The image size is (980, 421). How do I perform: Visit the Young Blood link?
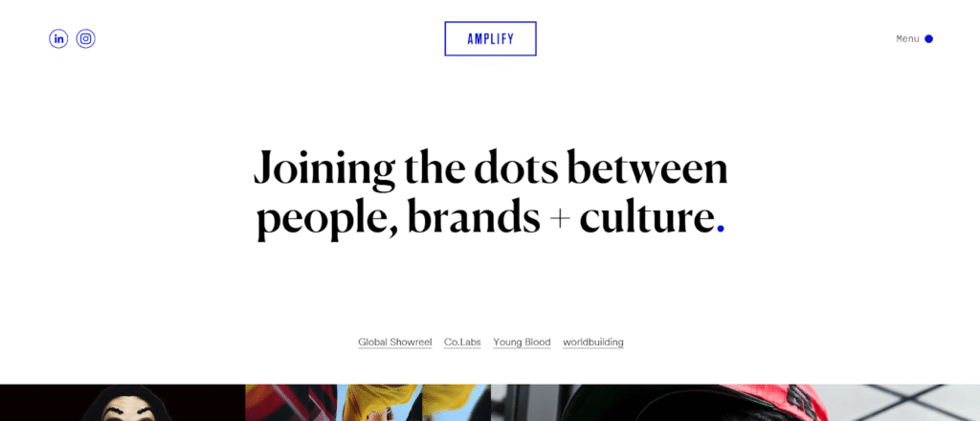522,342
